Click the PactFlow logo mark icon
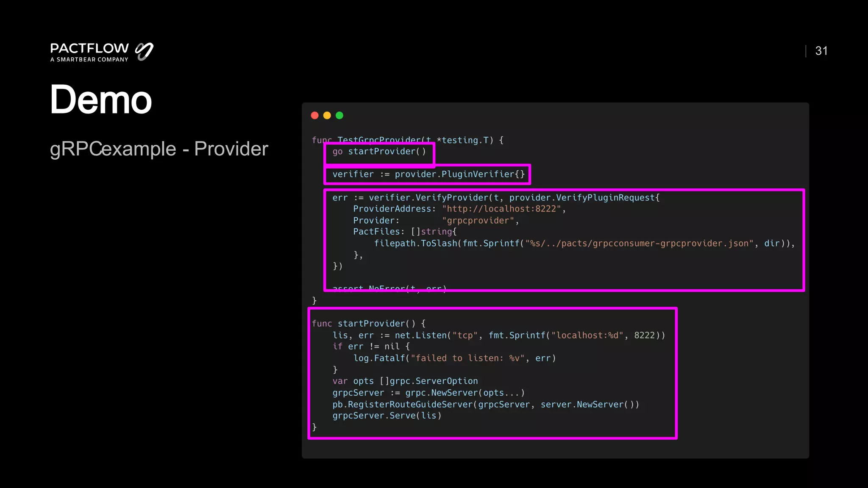The height and width of the screenshot is (488, 868). pos(144,52)
